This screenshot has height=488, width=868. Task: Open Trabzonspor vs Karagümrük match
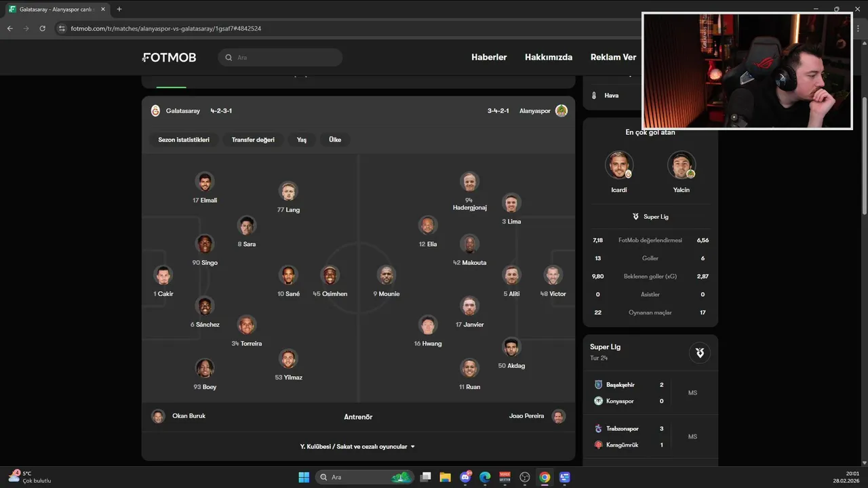tap(650, 436)
